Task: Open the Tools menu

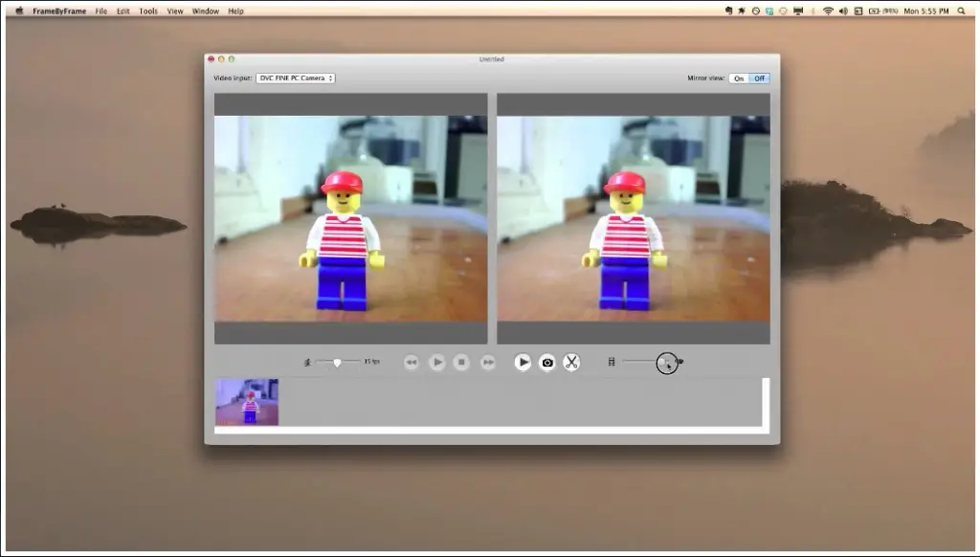Action: tap(148, 11)
